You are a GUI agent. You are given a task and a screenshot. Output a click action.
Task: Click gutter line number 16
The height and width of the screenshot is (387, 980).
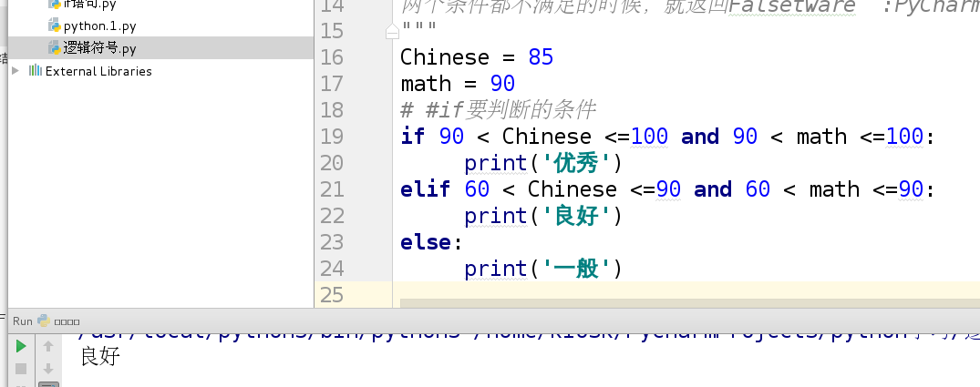pyautogui.click(x=332, y=57)
